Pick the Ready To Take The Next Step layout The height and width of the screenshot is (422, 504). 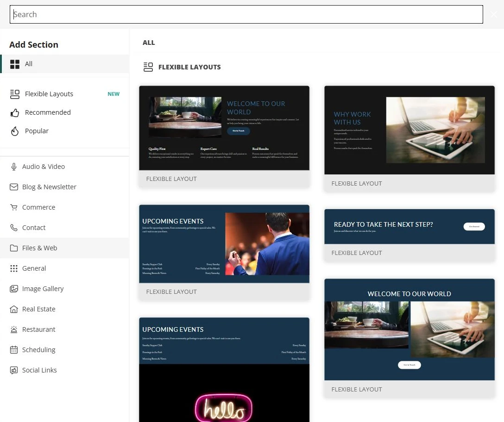409,227
